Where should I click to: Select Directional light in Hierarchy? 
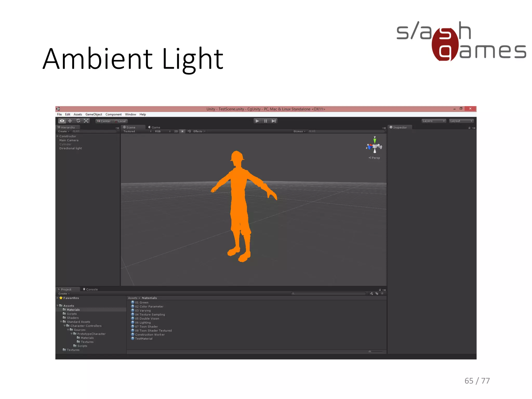point(70,148)
